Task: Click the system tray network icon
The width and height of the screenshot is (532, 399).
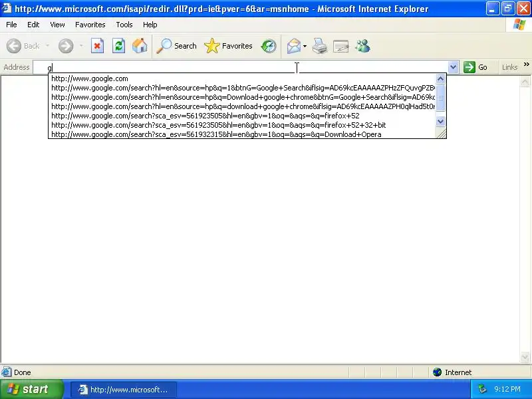Action: click(482, 389)
